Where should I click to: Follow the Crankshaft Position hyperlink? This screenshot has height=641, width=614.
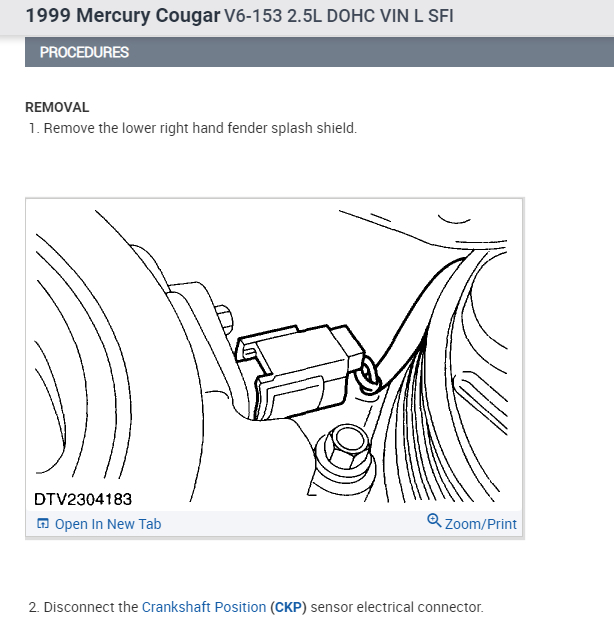click(x=204, y=607)
